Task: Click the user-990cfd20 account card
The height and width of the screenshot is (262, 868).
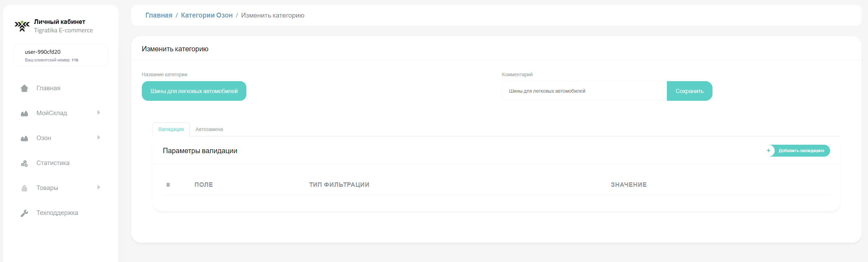Action: (x=61, y=55)
